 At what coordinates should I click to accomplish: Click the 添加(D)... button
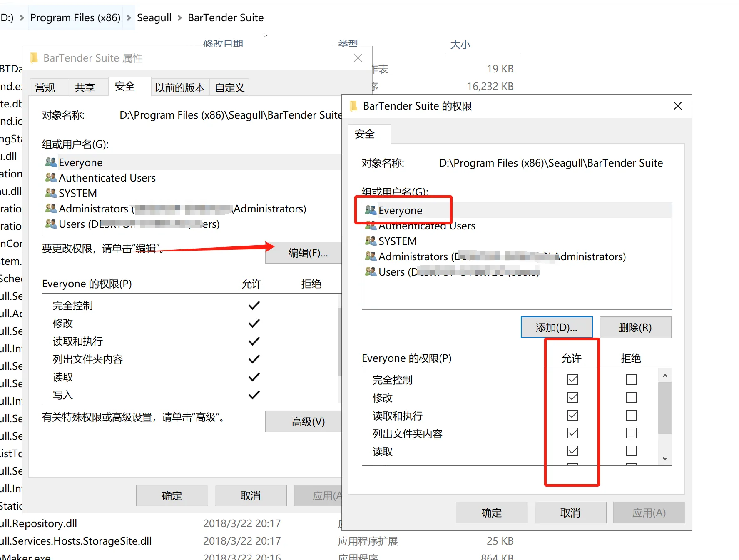(x=556, y=328)
